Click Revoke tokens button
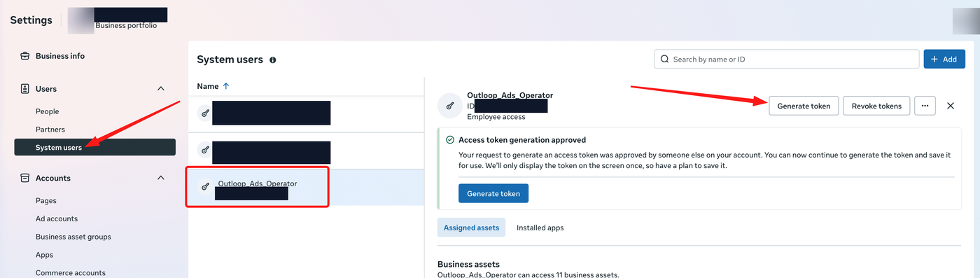This screenshot has width=980, height=278. [876, 106]
